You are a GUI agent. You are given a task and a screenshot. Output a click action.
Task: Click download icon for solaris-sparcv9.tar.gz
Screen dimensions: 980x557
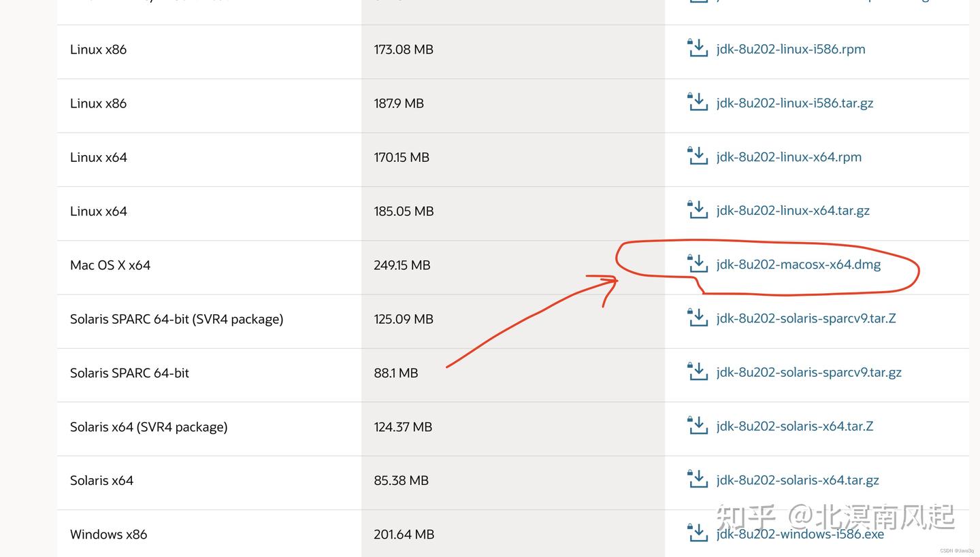coord(698,371)
